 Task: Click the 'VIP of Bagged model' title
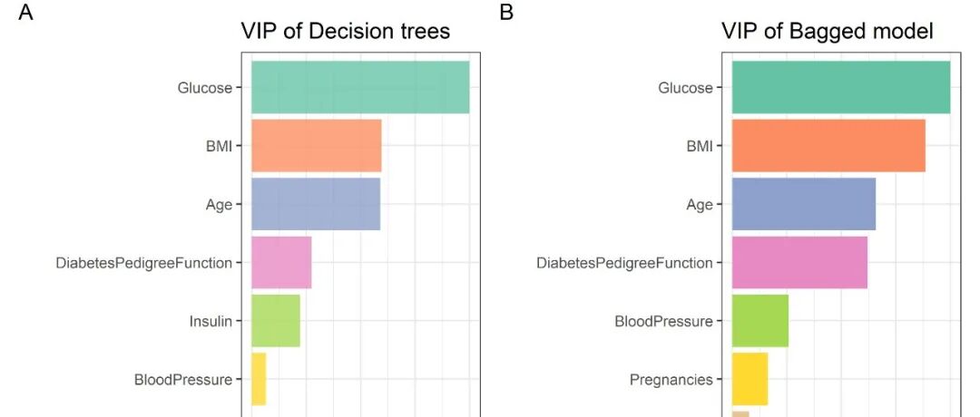click(827, 32)
